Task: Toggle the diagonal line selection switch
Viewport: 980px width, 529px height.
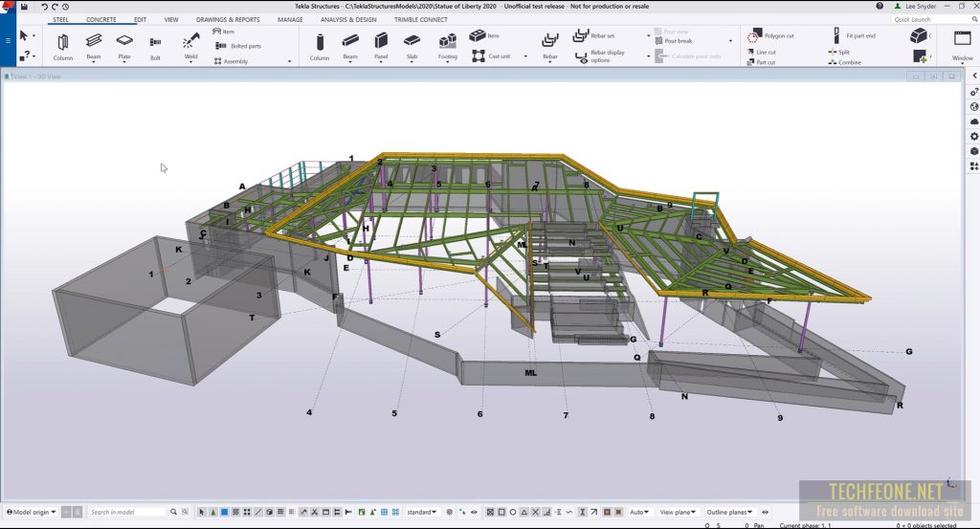Action: point(258,512)
